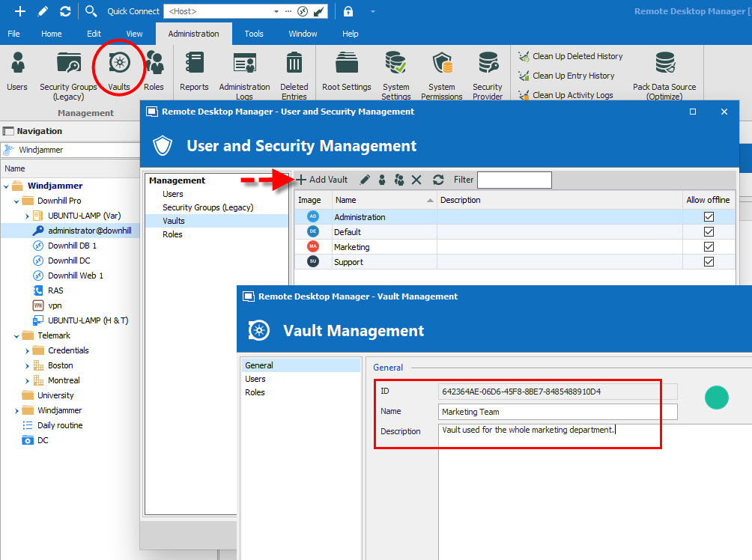This screenshot has height=560, width=752.
Task: Open the Tools menu
Action: [253, 33]
